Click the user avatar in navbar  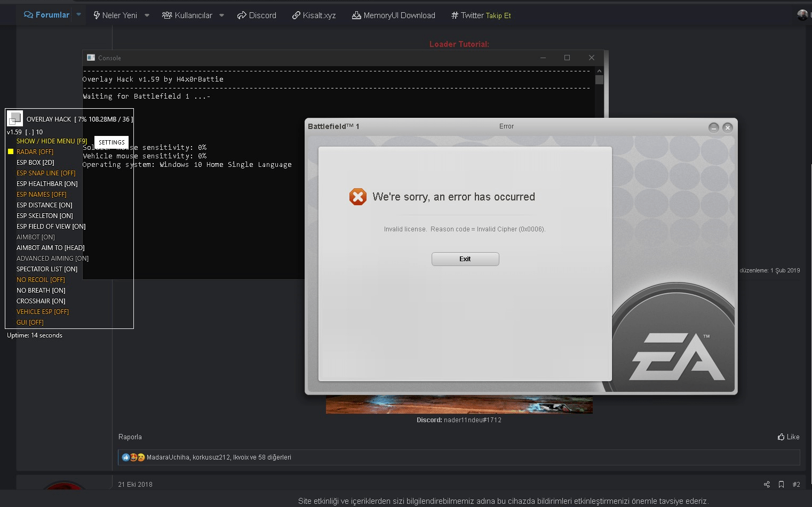point(802,15)
